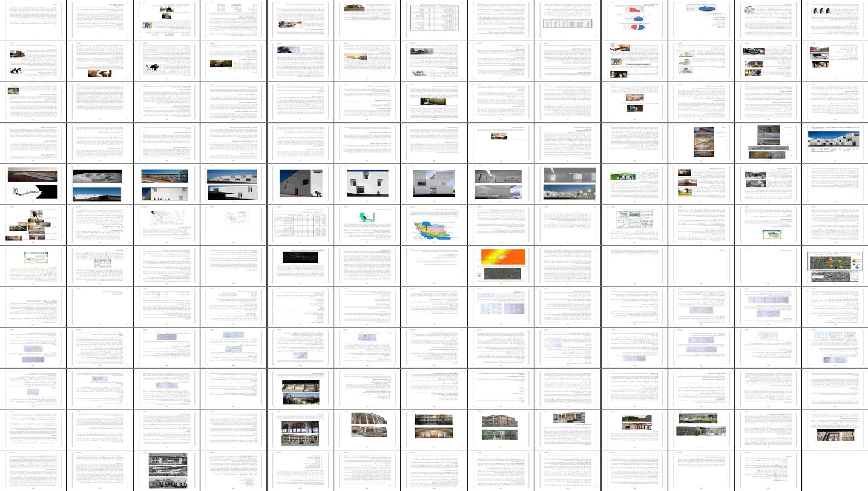This screenshot has width=868, height=491.
Task: Open the page with the orange heat map
Action: pyautogui.click(x=500, y=265)
